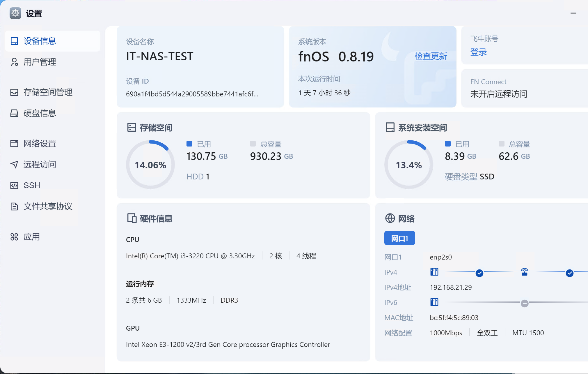The width and height of the screenshot is (588, 374).
Task: Click the system install space header icon
Action: tap(390, 128)
